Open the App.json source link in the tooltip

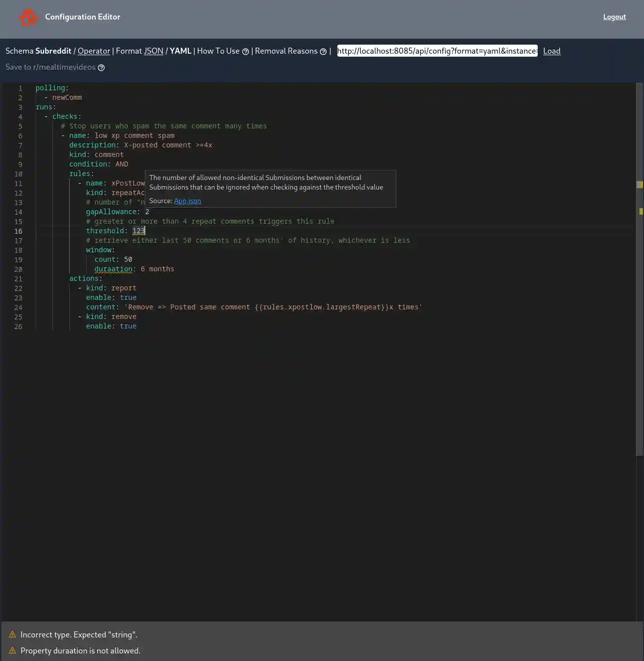187,201
